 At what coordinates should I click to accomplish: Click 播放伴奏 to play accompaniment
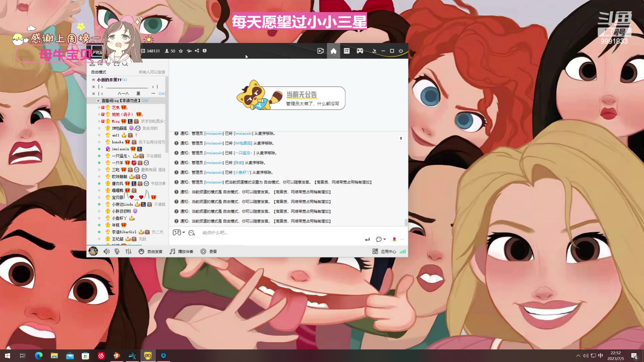181,251
